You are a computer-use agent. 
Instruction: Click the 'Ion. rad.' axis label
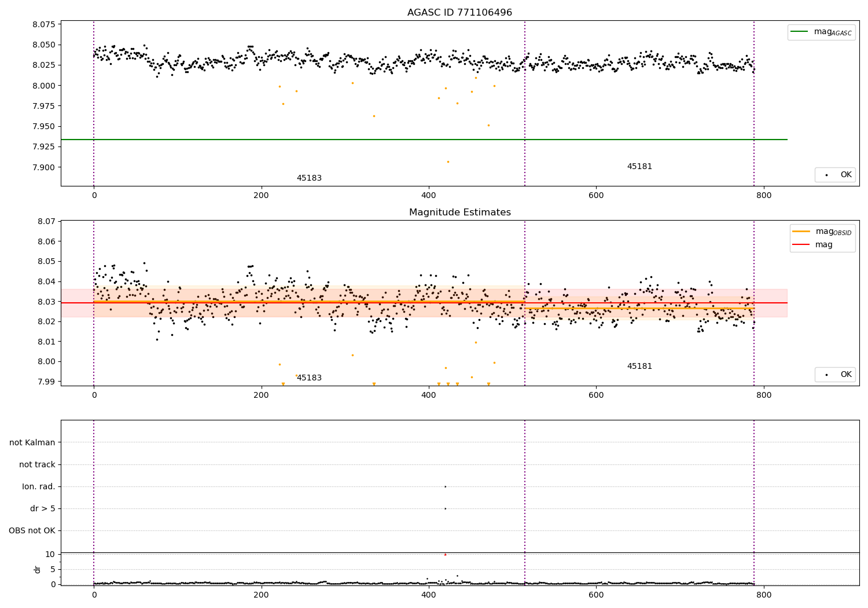click(x=39, y=486)
